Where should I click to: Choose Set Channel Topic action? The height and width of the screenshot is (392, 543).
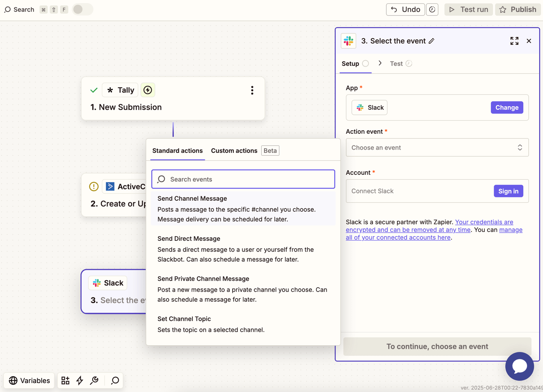tap(243, 324)
